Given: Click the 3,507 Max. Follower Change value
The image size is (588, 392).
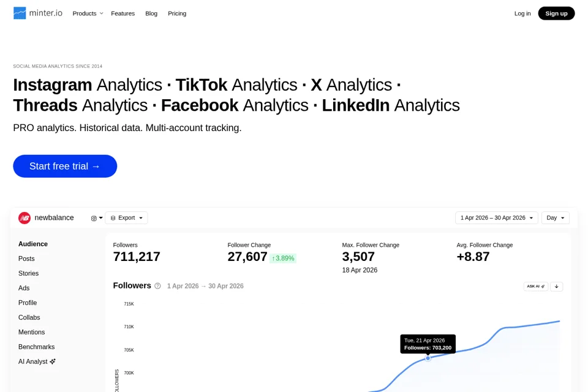Looking at the screenshot, I should coord(358,257).
